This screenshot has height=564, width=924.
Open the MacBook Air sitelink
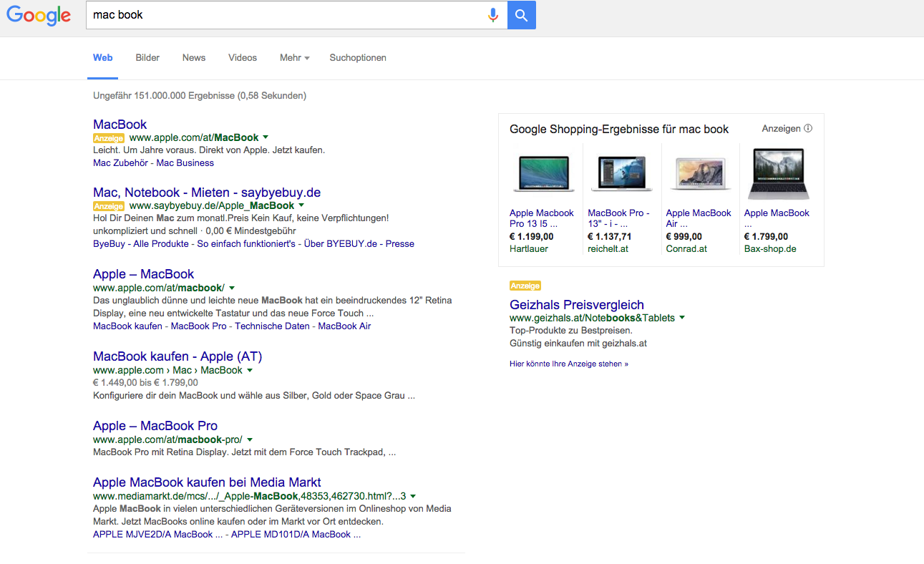click(344, 326)
